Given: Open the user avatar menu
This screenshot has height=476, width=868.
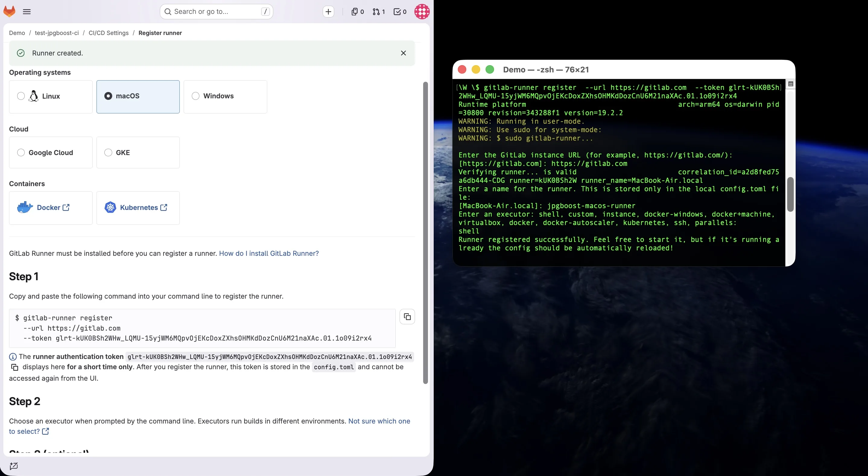Looking at the screenshot, I should click(422, 12).
